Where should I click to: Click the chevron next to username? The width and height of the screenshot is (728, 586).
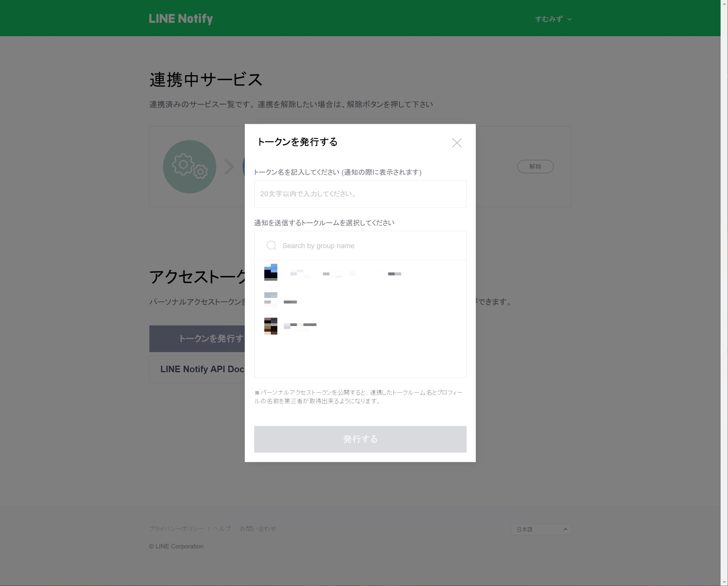(569, 19)
